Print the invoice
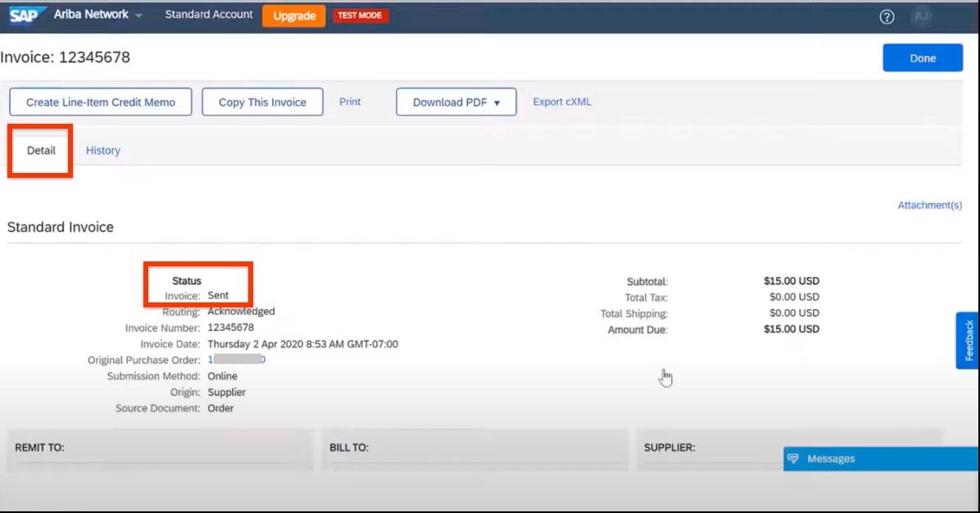Screen dimensions: 980x513 coord(350,102)
